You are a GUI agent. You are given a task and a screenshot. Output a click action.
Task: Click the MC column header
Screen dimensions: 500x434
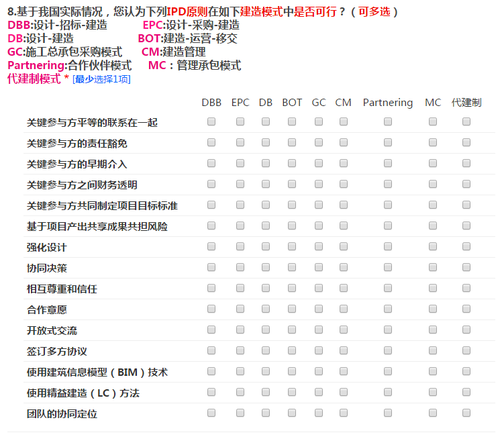[433, 102]
